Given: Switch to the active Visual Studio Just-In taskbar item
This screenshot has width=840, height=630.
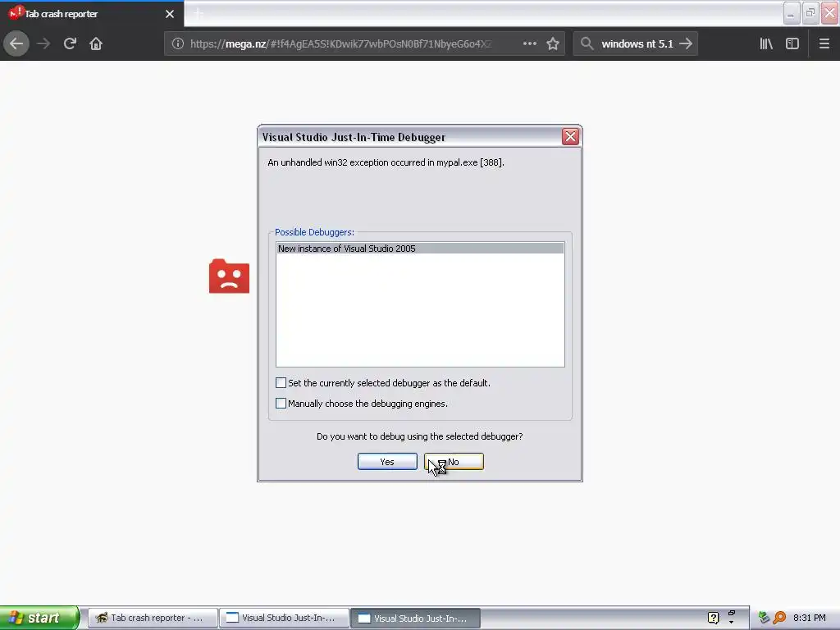Looking at the screenshot, I should coord(416,618).
